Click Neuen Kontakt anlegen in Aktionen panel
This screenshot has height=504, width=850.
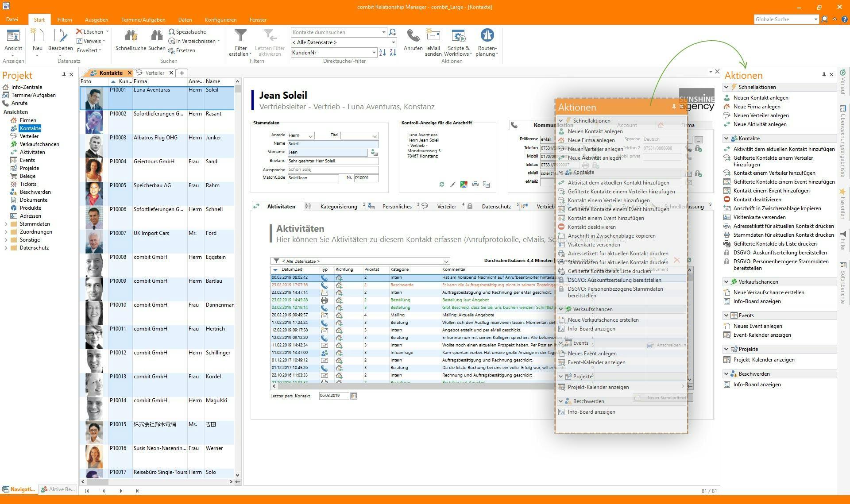761,98
